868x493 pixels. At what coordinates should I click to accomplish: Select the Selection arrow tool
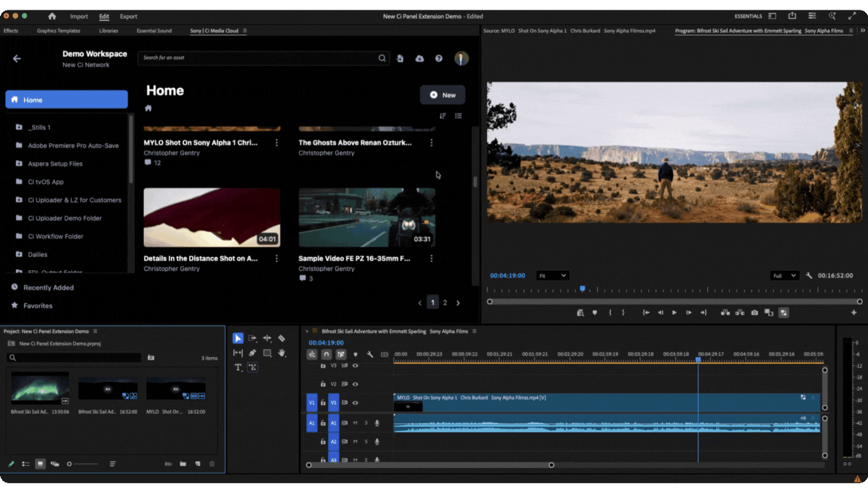click(x=238, y=338)
